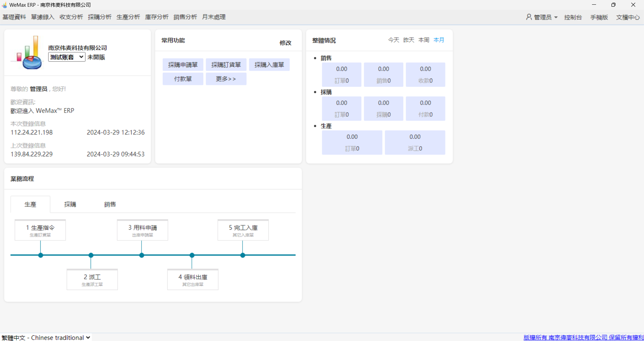The width and height of the screenshot is (644, 341).
Task: Click 更多>> to show more functions
Action: 226,79
